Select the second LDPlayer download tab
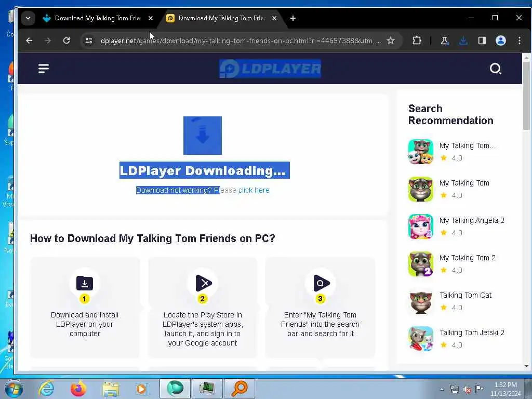Image resolution: width=532 pixels, height=399 pixels. click(x=221, y=18)
